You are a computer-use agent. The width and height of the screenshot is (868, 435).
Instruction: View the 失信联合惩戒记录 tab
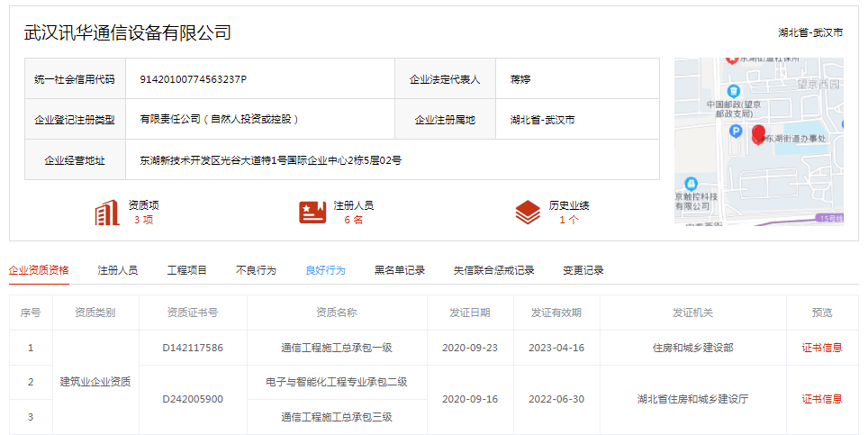(x=493, y=270)
